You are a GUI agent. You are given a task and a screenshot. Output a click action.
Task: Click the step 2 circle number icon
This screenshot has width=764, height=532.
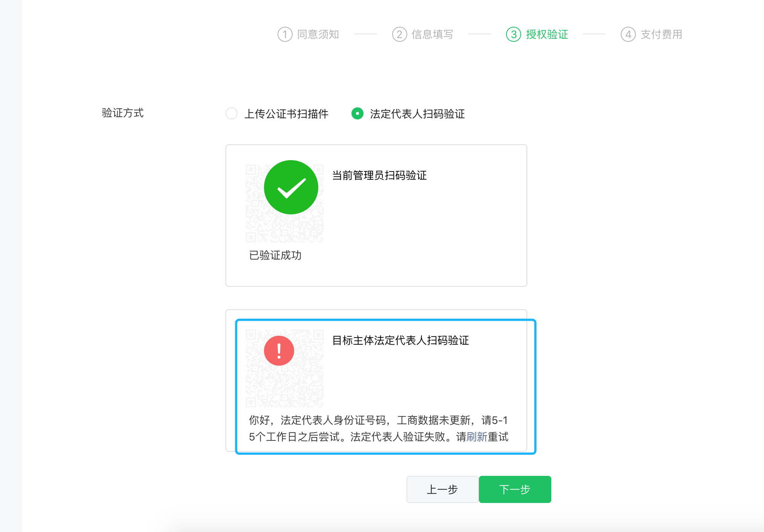tap(399, 34)
